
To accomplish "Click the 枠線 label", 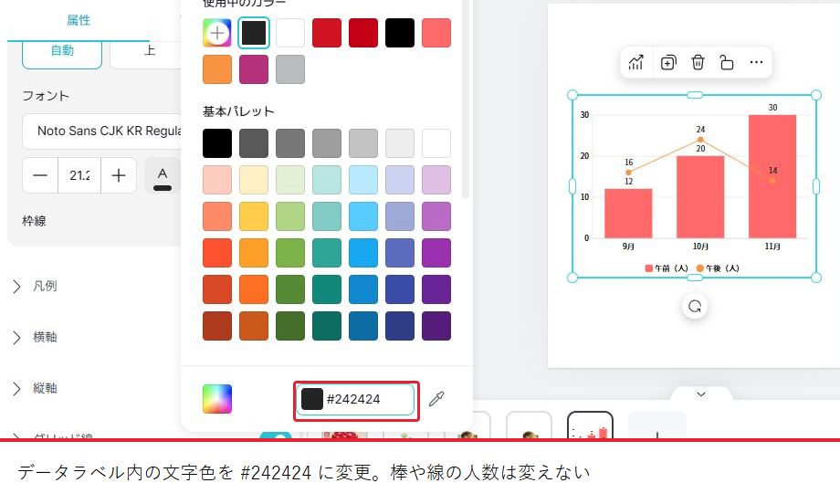I will pos(34,221).
